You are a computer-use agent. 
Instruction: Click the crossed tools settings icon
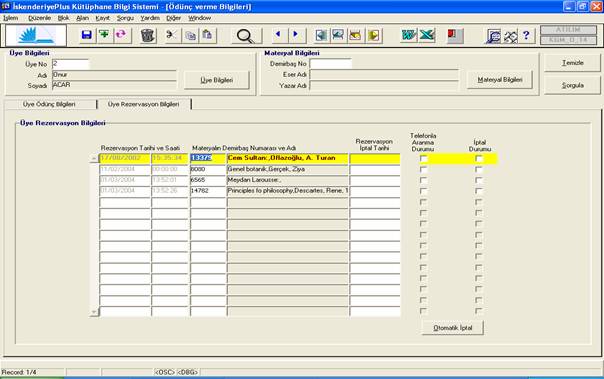(x=510, y=36)
